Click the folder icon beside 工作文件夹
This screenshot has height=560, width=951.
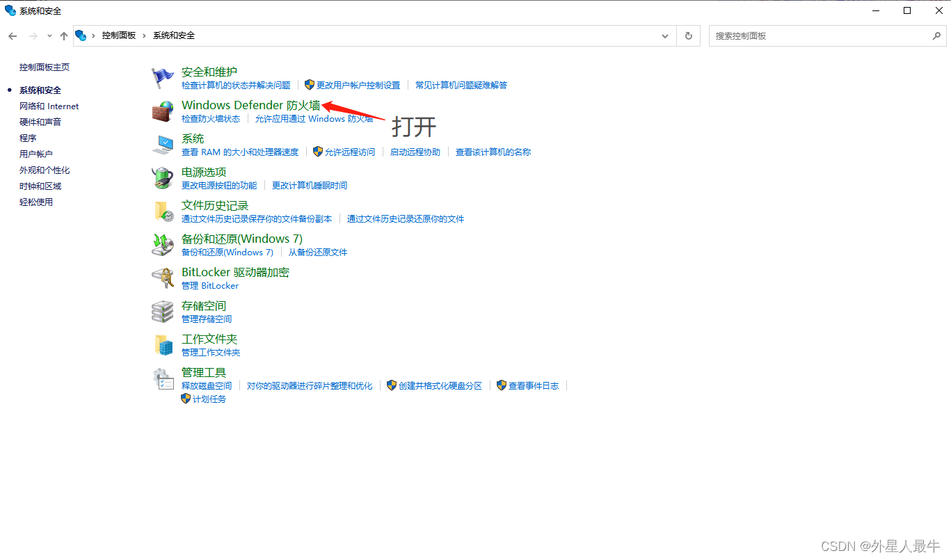[163, 345]
